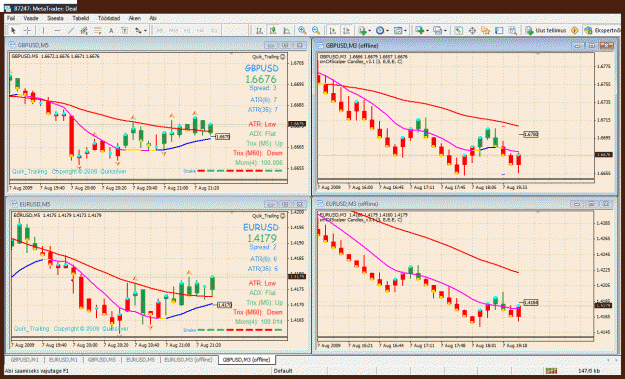625x379 pixels.
Task: Select the trendline drawing tool
Action: pos(71,31)
